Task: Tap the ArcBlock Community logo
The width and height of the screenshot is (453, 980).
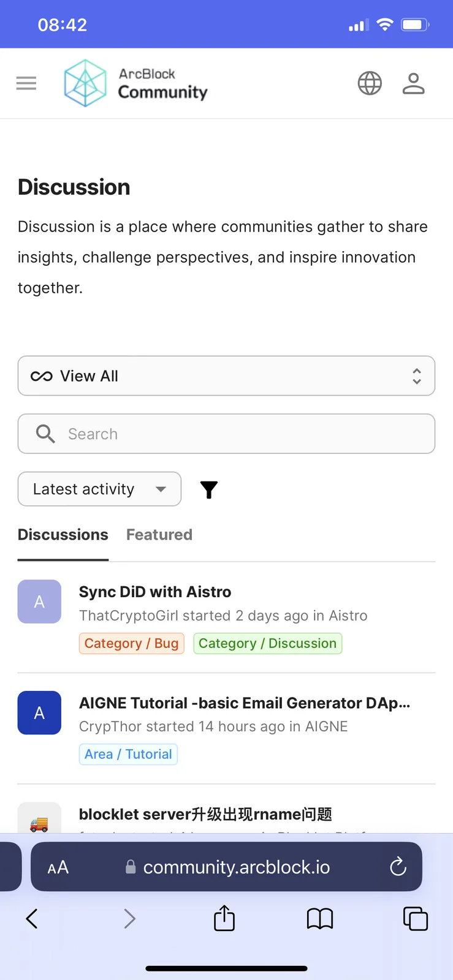Action: [x=136, y=83]
